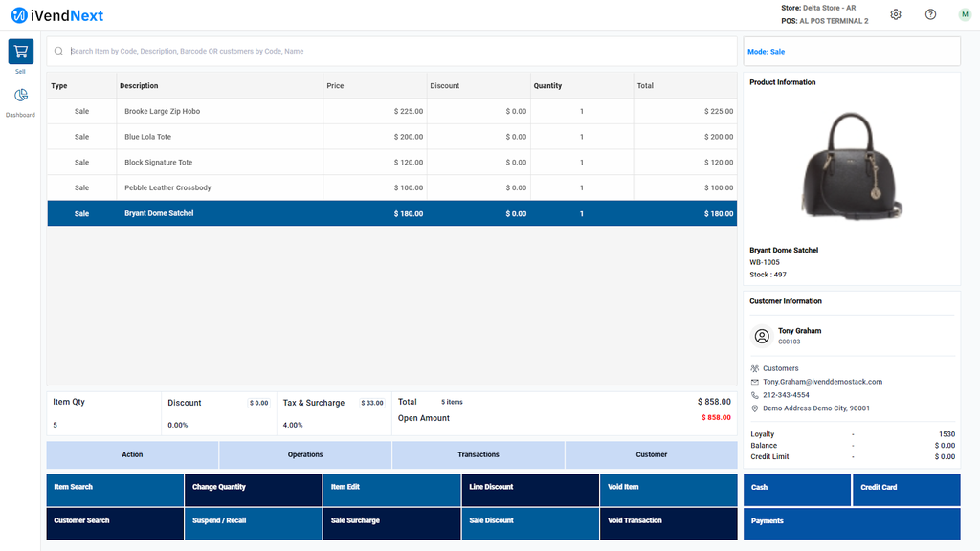Click the iVendNext logo
Screen dimensions: 980x551
point(57,15)
